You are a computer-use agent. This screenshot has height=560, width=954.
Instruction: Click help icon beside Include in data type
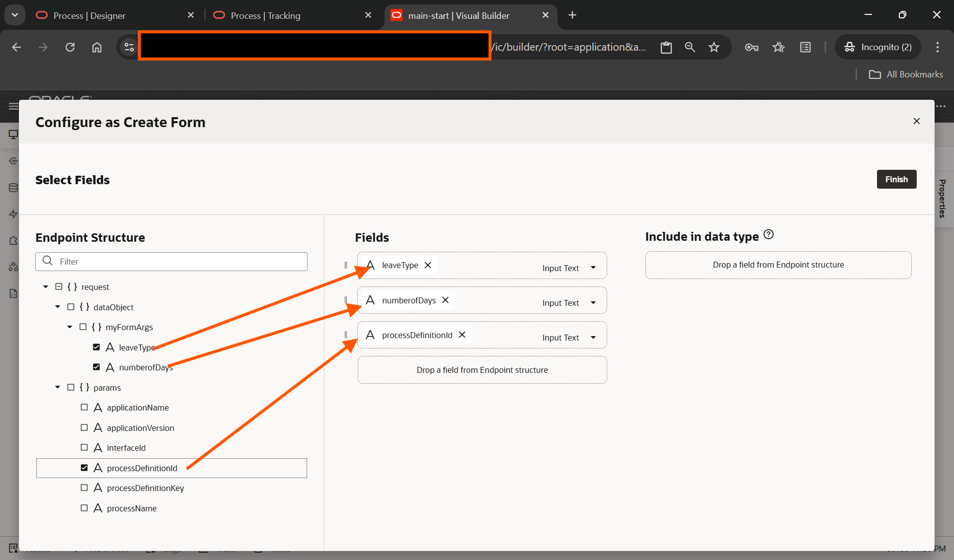(x=769, y=234)
